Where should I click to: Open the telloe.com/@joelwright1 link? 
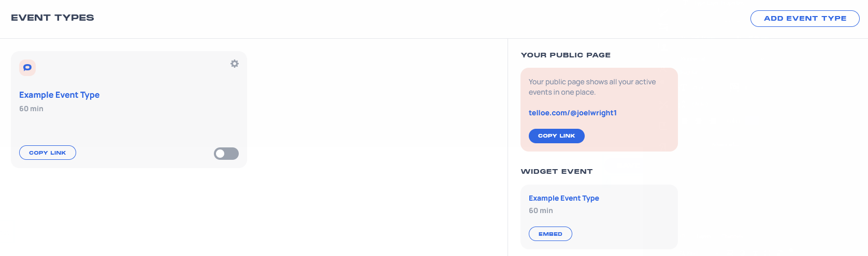[x=573, y=113]
